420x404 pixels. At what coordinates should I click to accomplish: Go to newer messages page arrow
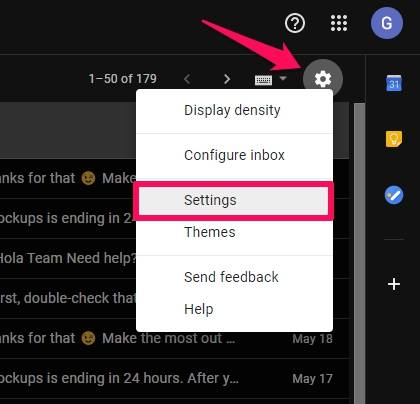(x=187, y=79)
